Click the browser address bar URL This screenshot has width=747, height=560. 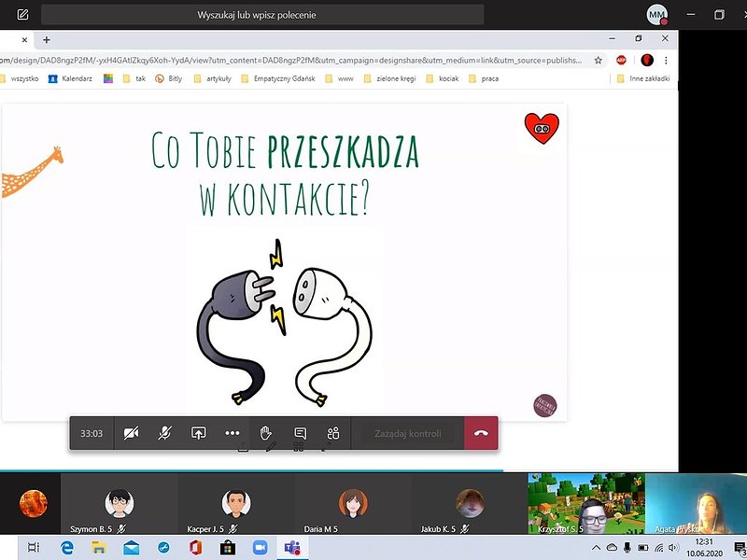290,61
